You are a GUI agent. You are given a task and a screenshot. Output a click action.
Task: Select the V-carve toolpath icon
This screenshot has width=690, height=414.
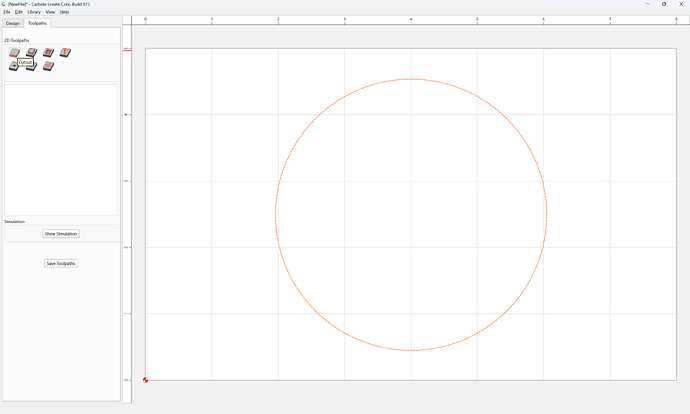pyautogui.click(x=65, y=52)
